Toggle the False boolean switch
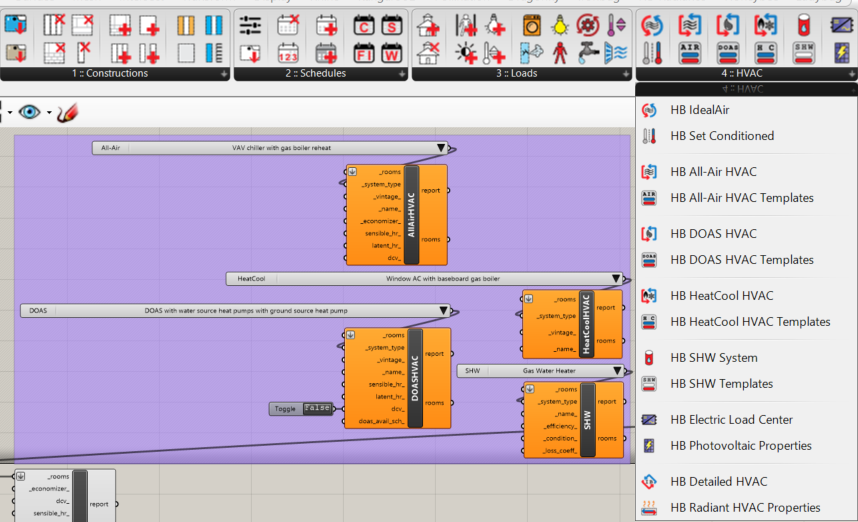Viewport: 858px width, 522px height. coord(317,408)
